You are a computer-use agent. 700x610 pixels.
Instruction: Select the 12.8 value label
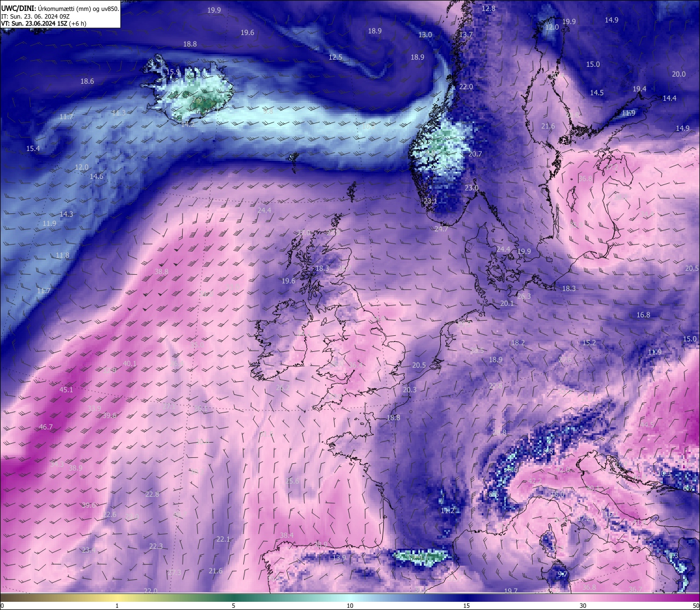488,9
